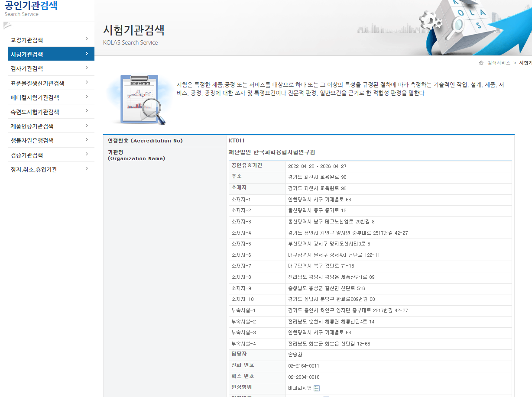Click the 소재지-10 row label
The height and width of the screenshot is (397, 532).
click(242, 299)
